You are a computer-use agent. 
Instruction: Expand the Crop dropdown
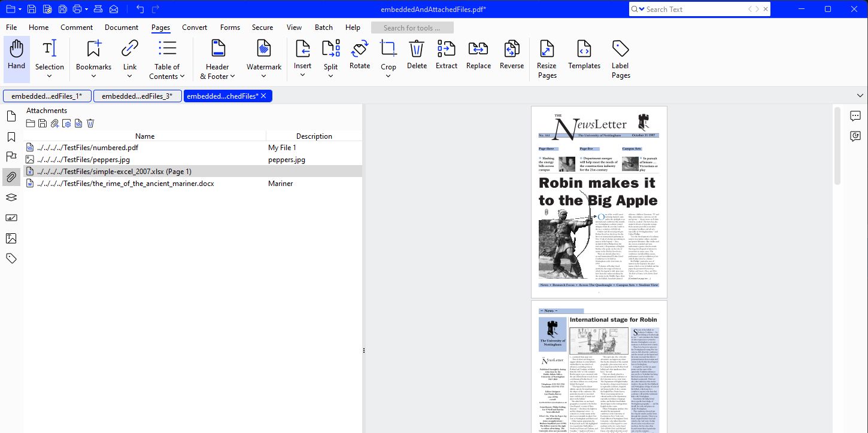[x=389, y=75]
